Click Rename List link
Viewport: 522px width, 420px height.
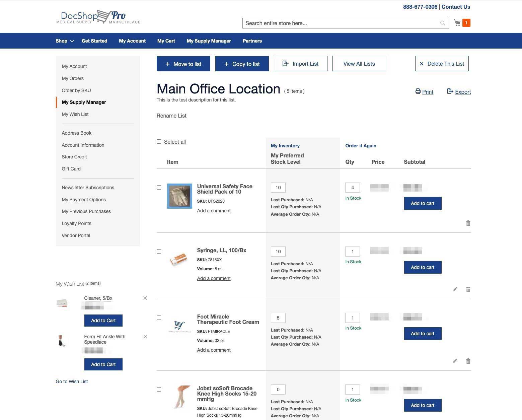click(171, 116)
